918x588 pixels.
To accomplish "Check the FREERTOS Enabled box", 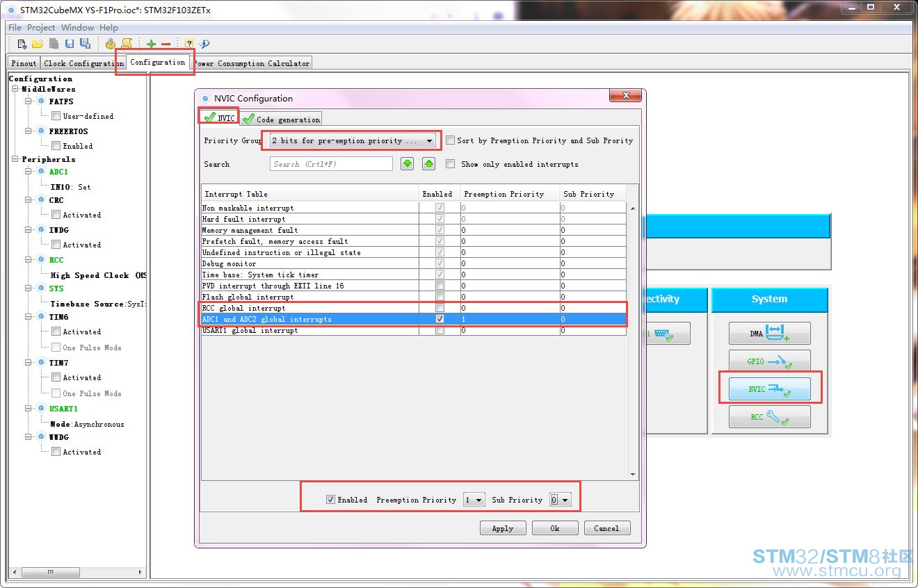I will click(x=56, y=146).
